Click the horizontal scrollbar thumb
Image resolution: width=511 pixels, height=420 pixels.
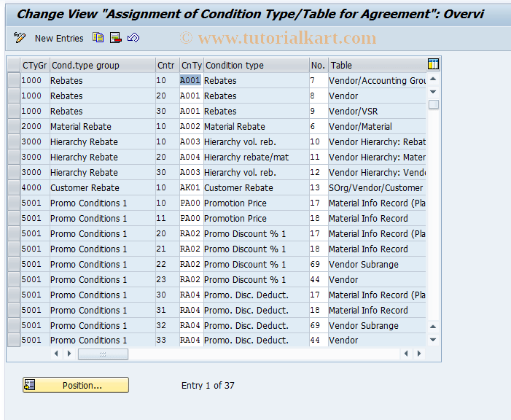(103, 354)
